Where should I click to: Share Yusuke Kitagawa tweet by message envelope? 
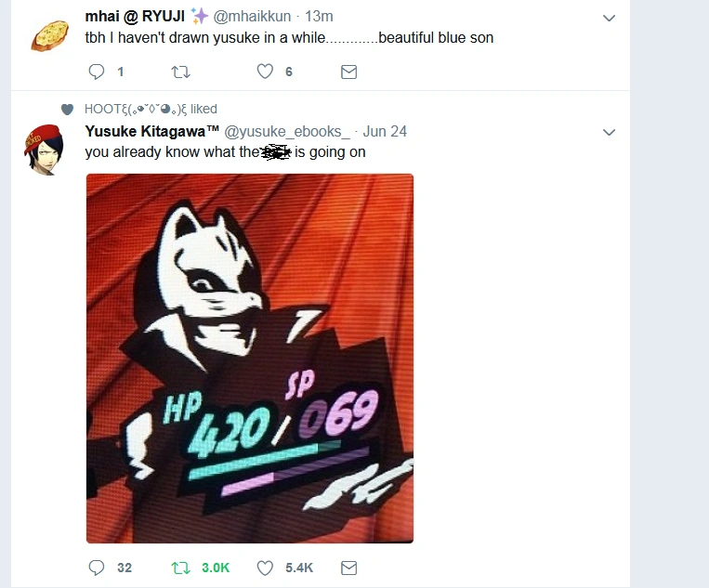click(348, 568)
